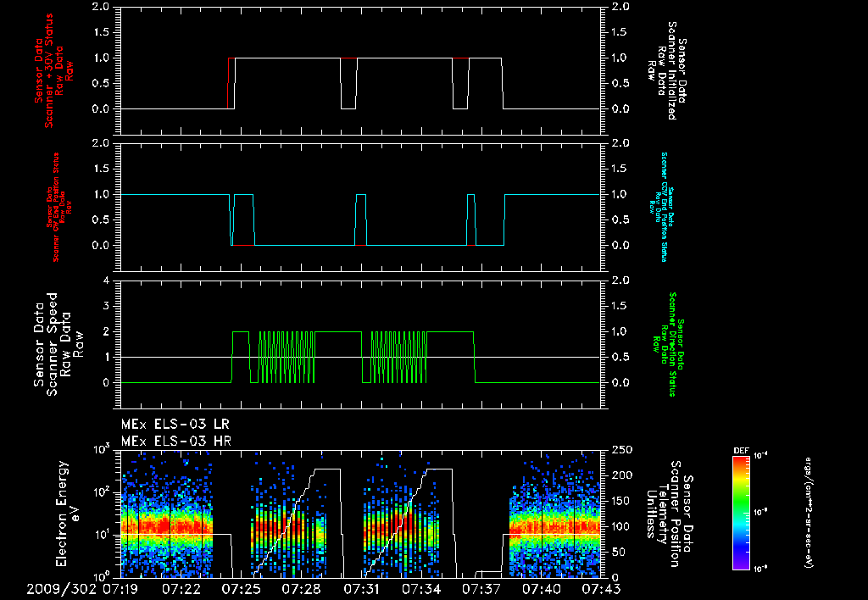Click the 100 scanner position tick label
Image resolution: width=868 pixels, height=600 pixels.
click(621, 526)
